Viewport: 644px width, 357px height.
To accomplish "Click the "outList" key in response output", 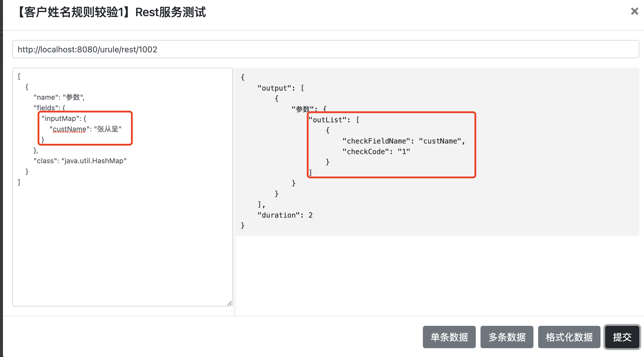I will 328,120.
